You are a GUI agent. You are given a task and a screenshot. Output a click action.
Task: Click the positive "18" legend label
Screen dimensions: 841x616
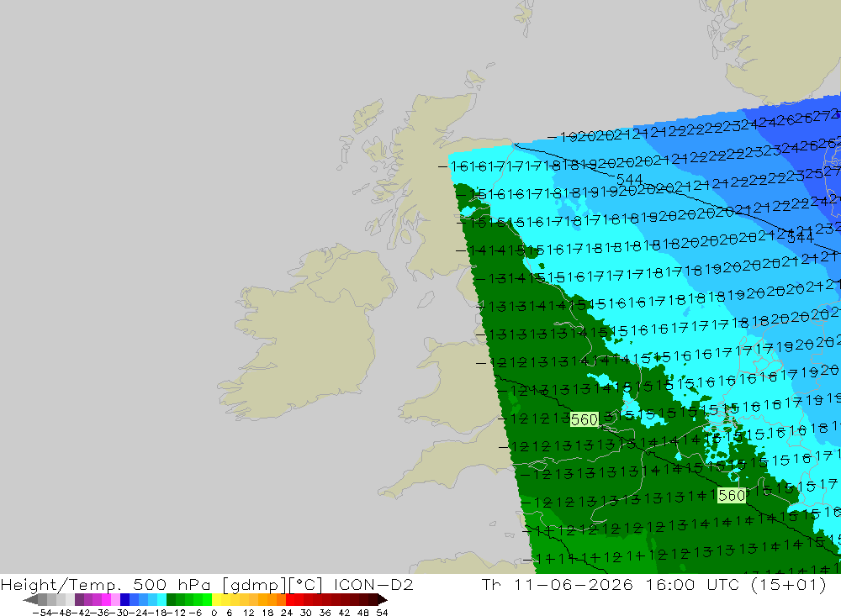pos(267,613)
